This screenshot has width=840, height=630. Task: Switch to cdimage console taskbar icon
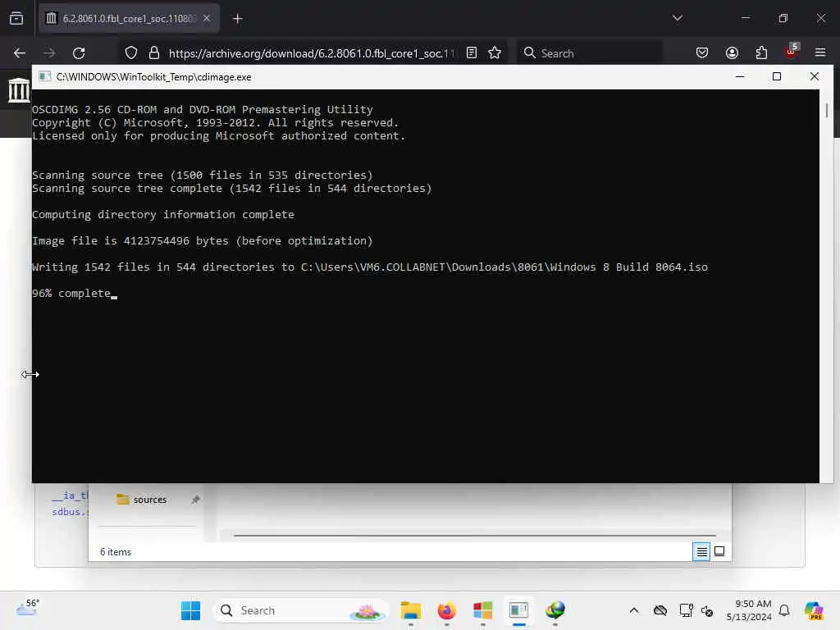click(x=518, y=610)
